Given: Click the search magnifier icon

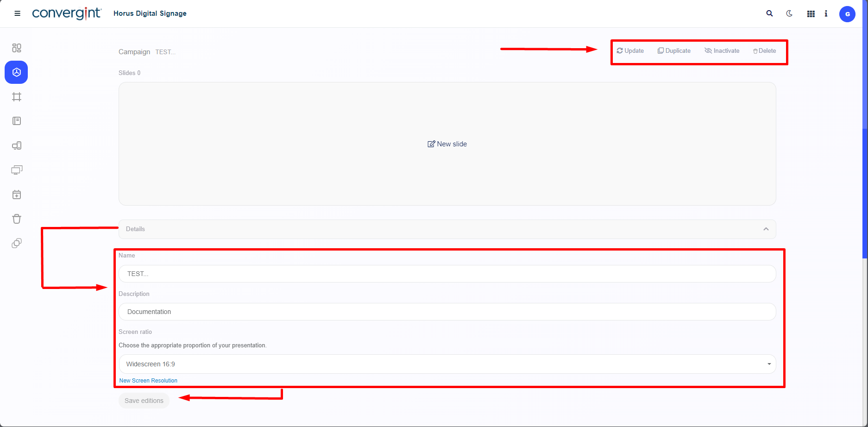Looking at the screenshot, I should pyautogui.click(x=769, y=13).
